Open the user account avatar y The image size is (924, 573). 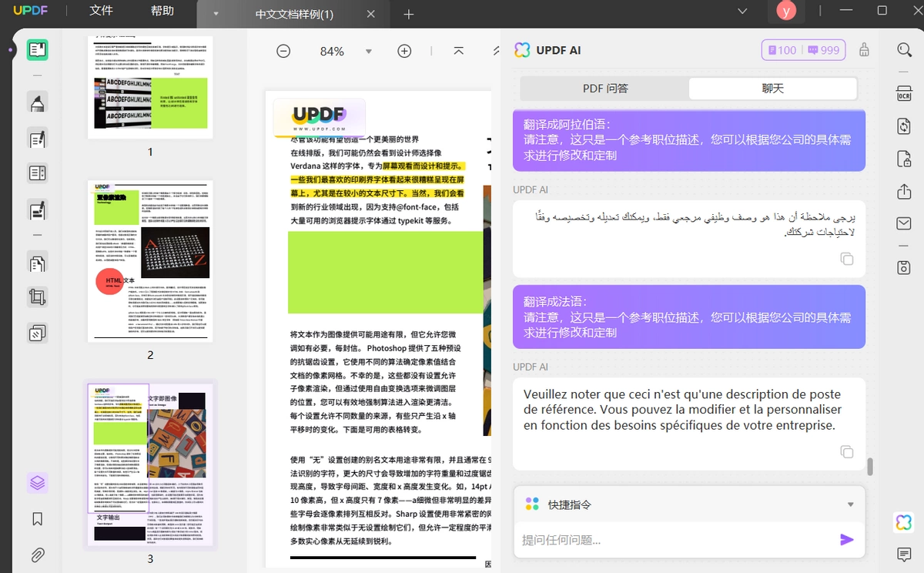pyautogui.click(x=786, y=11)
